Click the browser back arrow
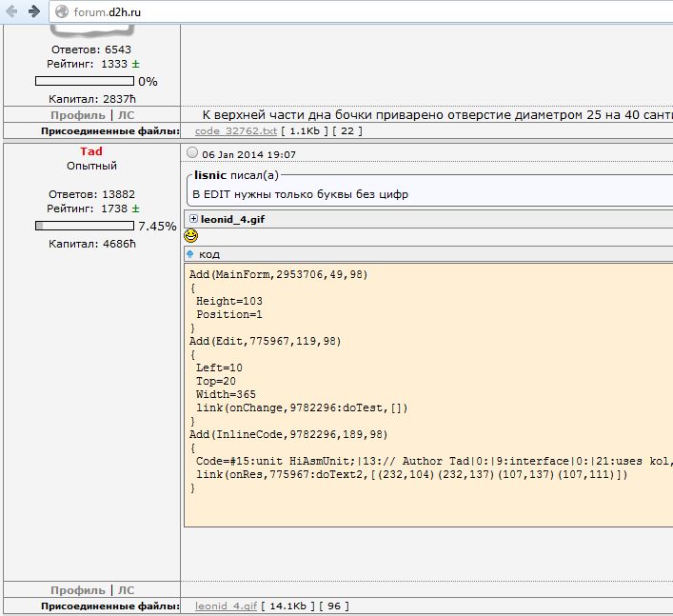 [x=10, y=12]
